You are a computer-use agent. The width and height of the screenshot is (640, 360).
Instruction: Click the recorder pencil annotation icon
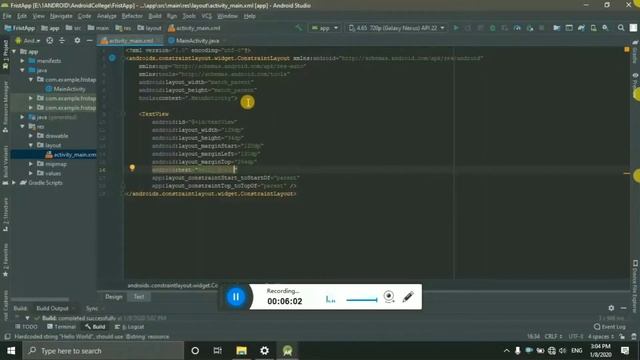pyautogui.click(x=408, y=297)
